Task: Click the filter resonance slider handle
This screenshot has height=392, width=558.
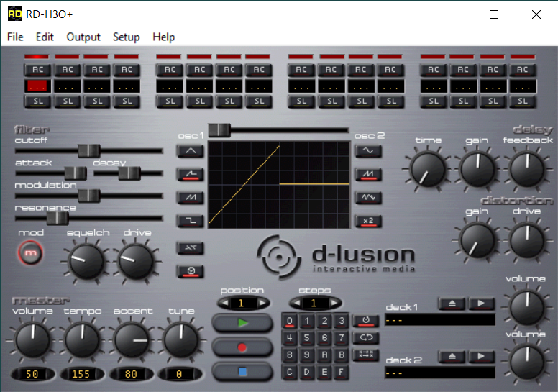Action: (x=58, y=218)
